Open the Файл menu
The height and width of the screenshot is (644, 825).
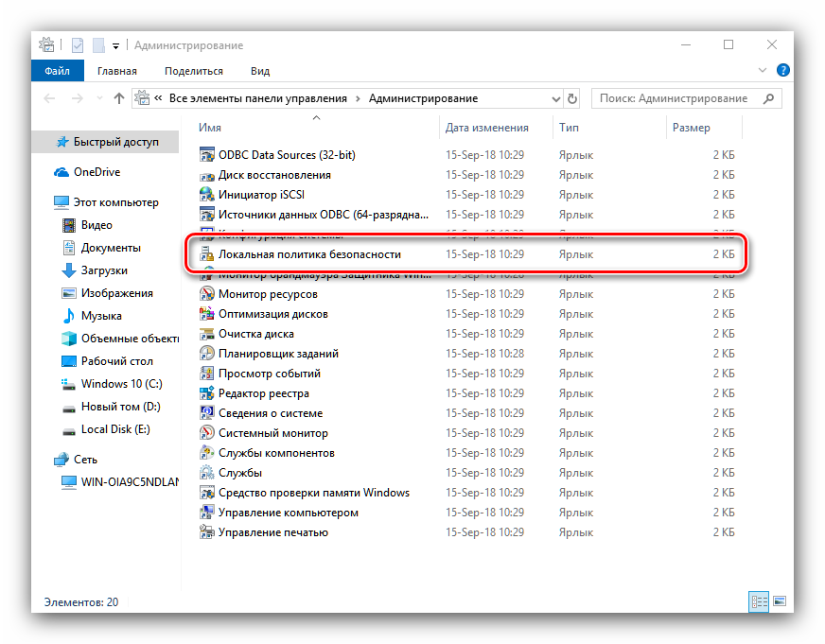57,71
